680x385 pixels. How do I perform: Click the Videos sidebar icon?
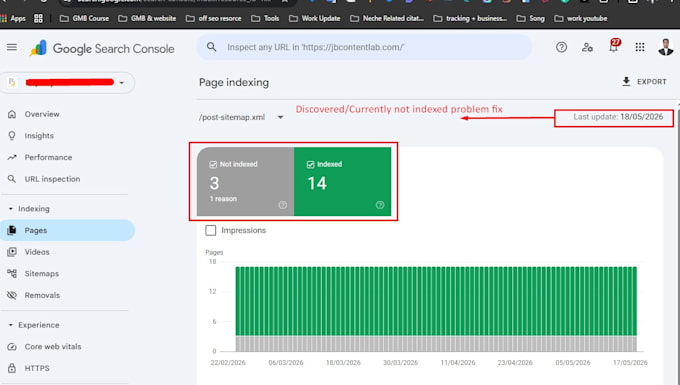pyautogui.click(x=12, y=252)
